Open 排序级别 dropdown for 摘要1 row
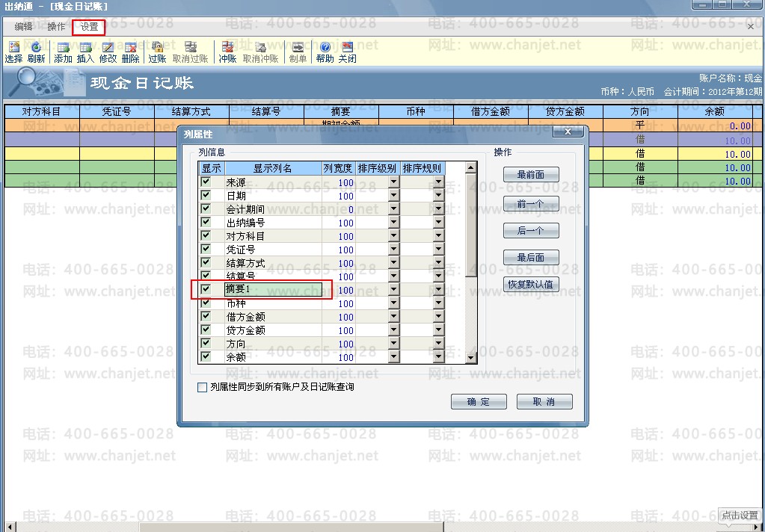Viewport: 765px width, 532px height. (394, 290)
